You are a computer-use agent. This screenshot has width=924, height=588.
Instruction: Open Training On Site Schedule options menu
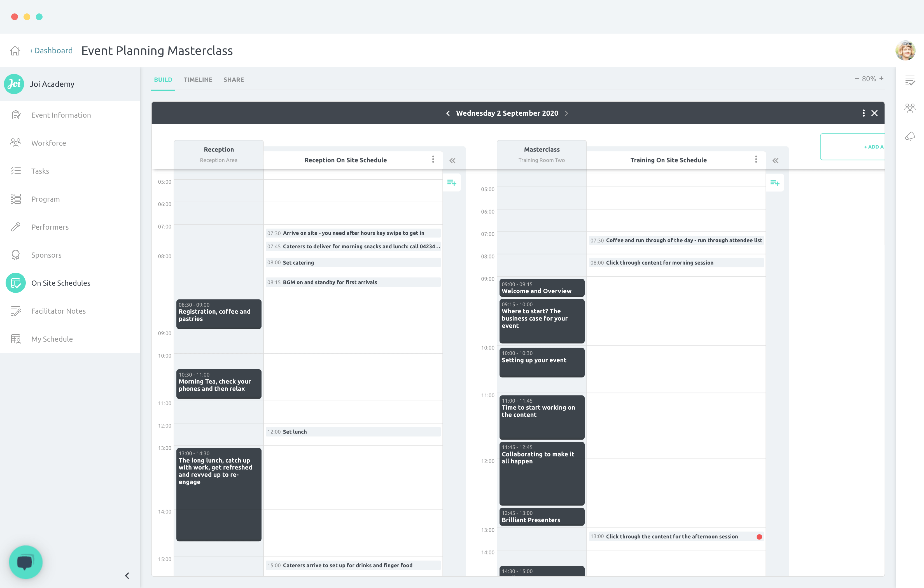coord(756,159)
